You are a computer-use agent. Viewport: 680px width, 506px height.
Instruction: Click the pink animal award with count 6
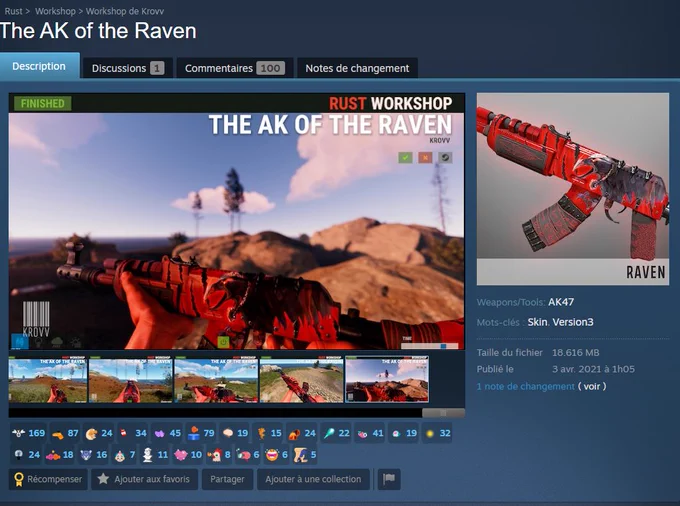tap(248, 454)
